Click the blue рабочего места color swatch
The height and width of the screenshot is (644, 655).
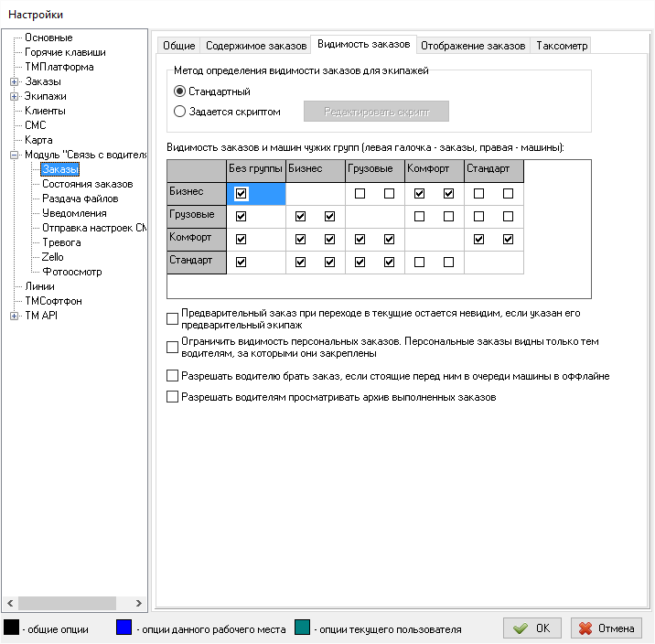124,628
